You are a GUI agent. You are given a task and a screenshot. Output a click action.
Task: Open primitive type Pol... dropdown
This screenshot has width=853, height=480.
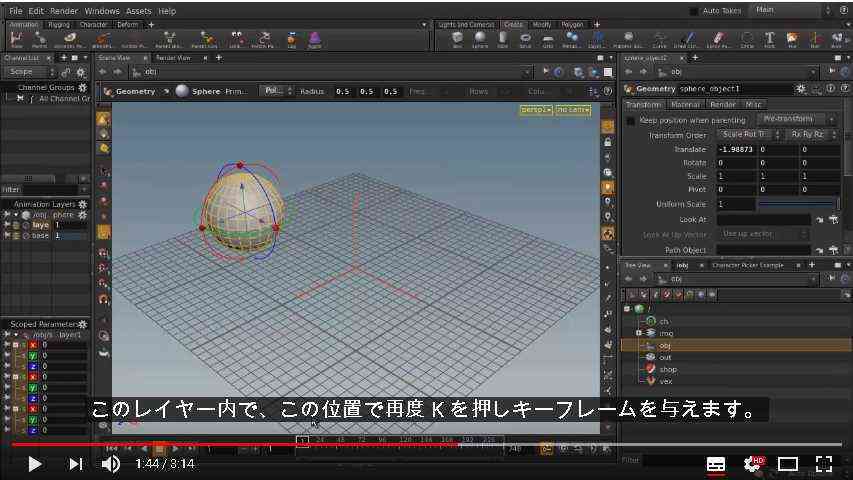tap(277, 91)
